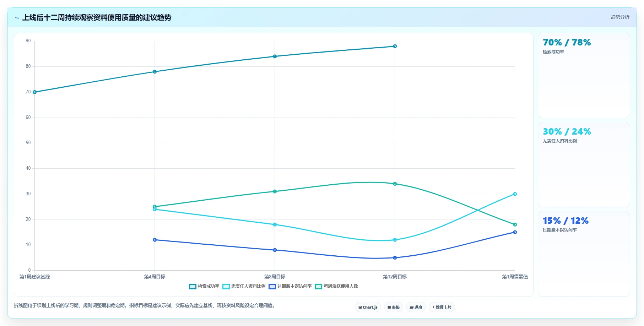This screenshot has width=644, height=326.
Task: Select 无责任人资料比例 point at 第8周目标
Action: [275, 224]
